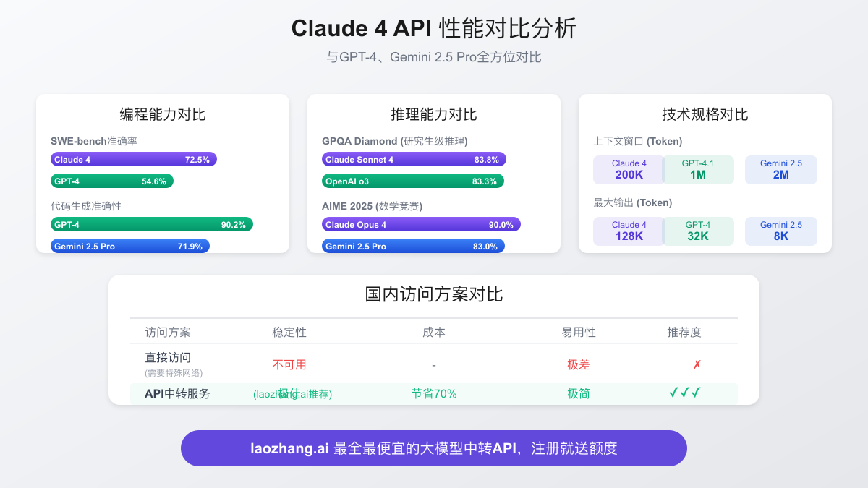The height and width of the screenshot is (488, 868).
Task: Click the GPT-4 54.6% green bar
Action: coord(112,181)
